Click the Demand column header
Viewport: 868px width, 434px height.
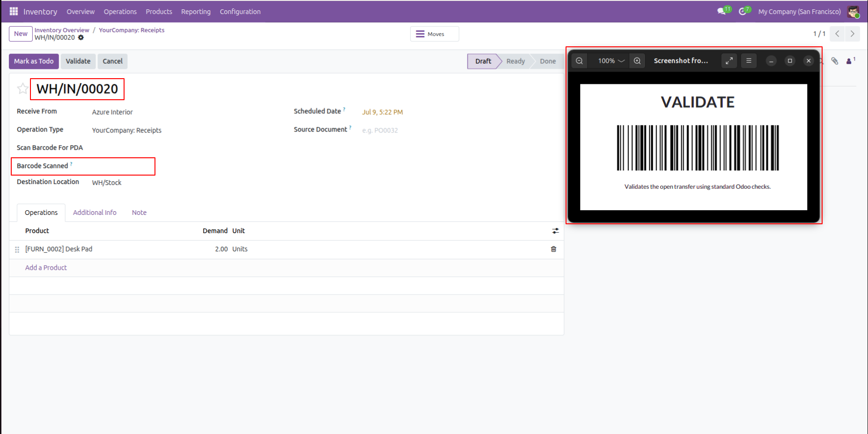(x=215, y=231)
